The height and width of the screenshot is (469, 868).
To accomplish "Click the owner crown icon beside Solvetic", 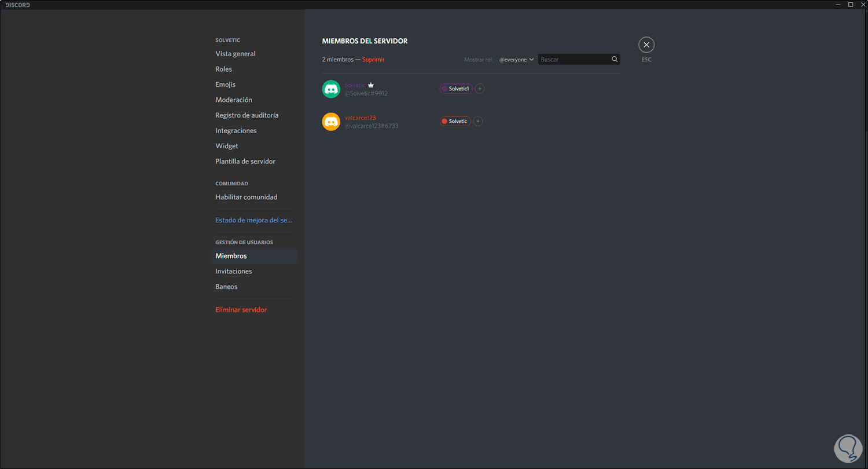I will 371,85.
